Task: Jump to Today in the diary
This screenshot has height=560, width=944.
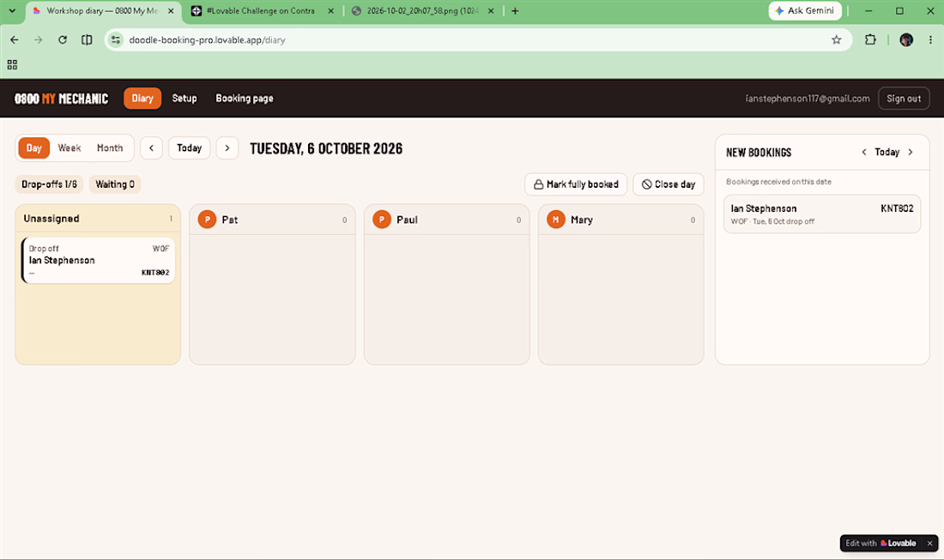Action: point(189,148)
